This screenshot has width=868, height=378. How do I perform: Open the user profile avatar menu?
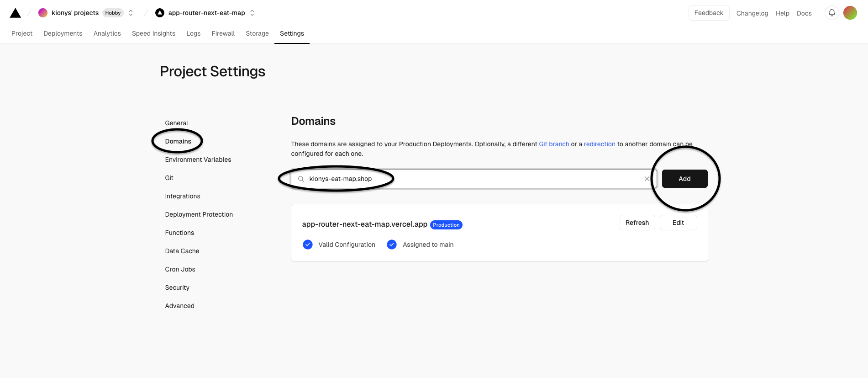(x=850, y=13)
